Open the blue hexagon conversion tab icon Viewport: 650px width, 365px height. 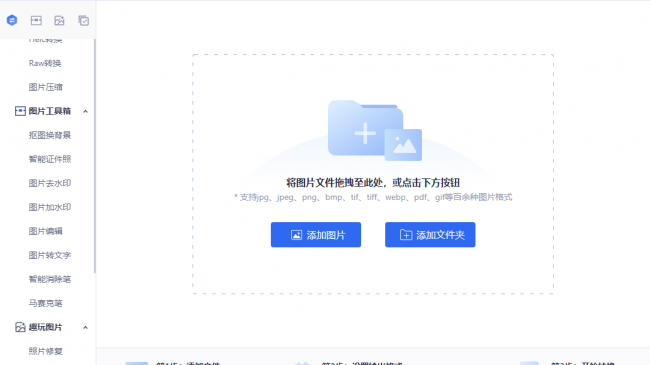point(12,20)
